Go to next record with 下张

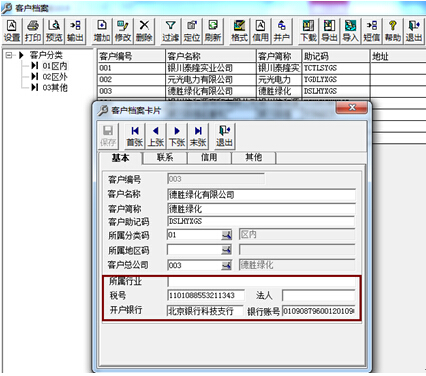coord(177,136)
